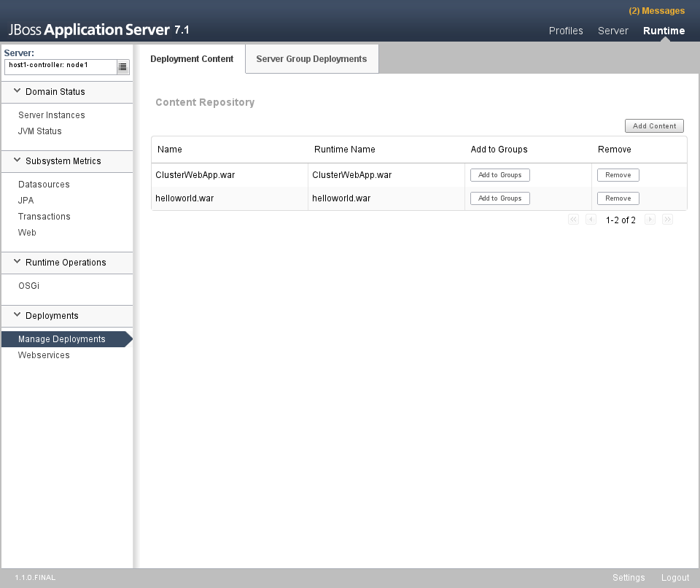
Task: Click the Name column header
Action: [170, 150]
